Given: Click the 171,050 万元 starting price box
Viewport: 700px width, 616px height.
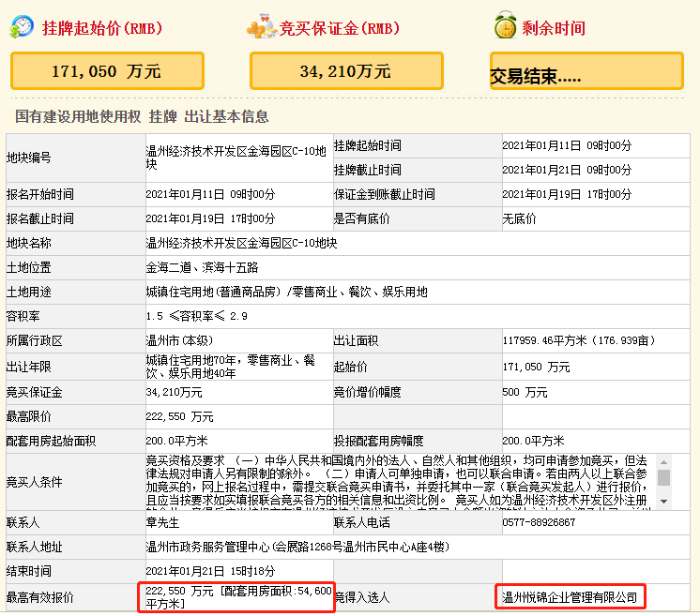Looking at the screenshot, I should pos(107,71).
